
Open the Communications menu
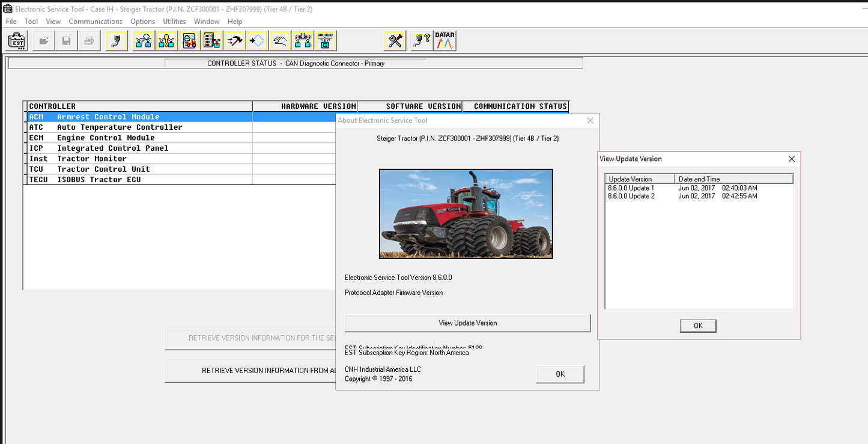click(95, 21)
